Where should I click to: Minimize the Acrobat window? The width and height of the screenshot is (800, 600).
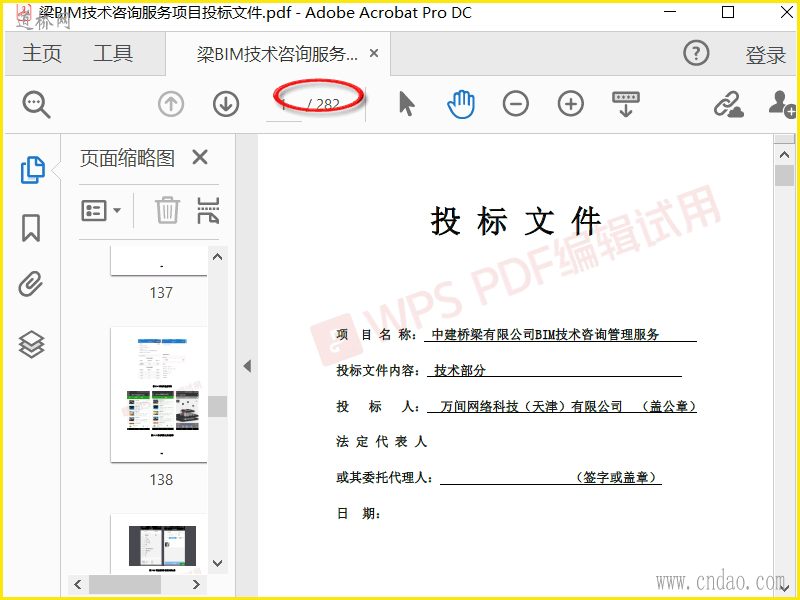669,12
